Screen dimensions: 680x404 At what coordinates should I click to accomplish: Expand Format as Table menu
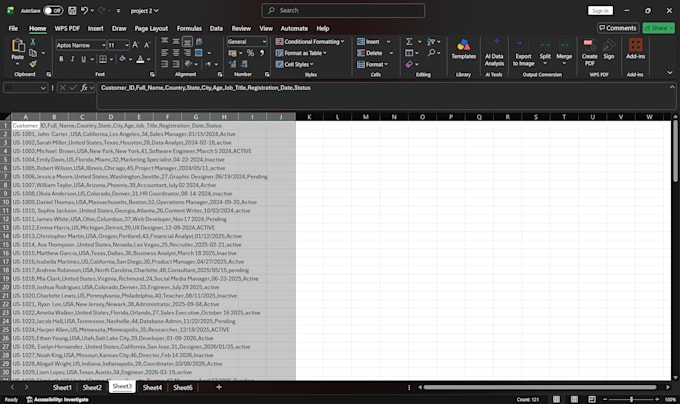301,53
